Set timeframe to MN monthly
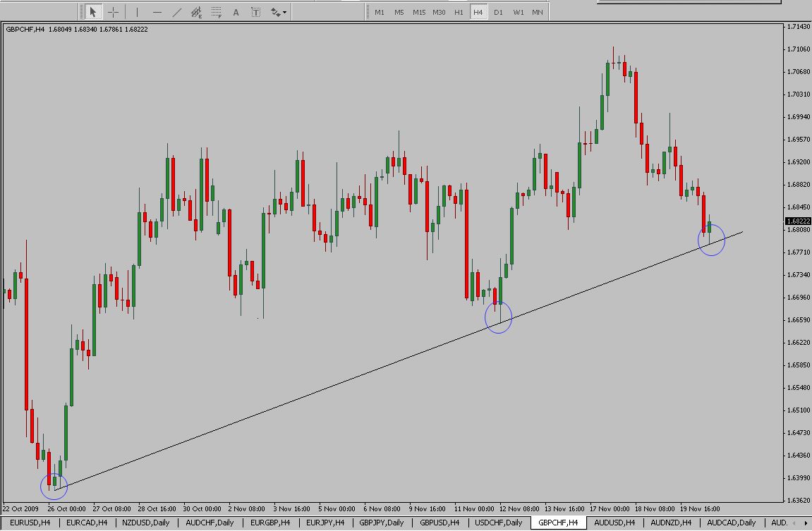The height and width of the screenshot is (531, 812). click(x=538, y=12)
